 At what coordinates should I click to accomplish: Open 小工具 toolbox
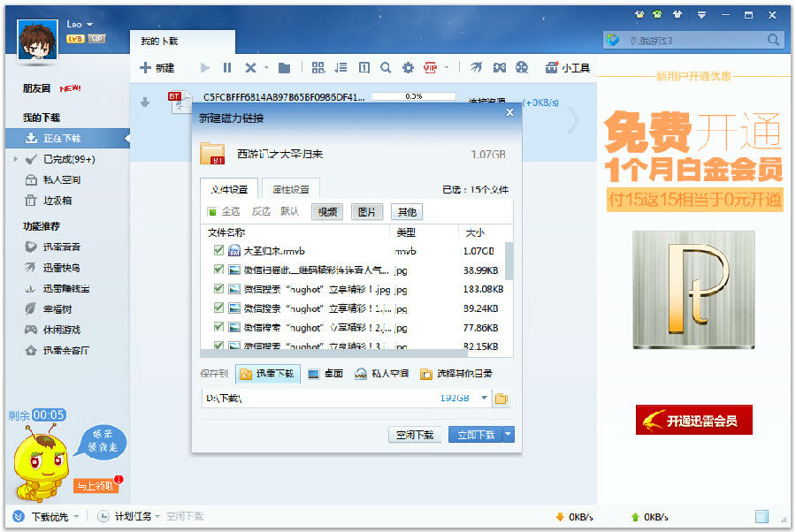tap(568, 67)
